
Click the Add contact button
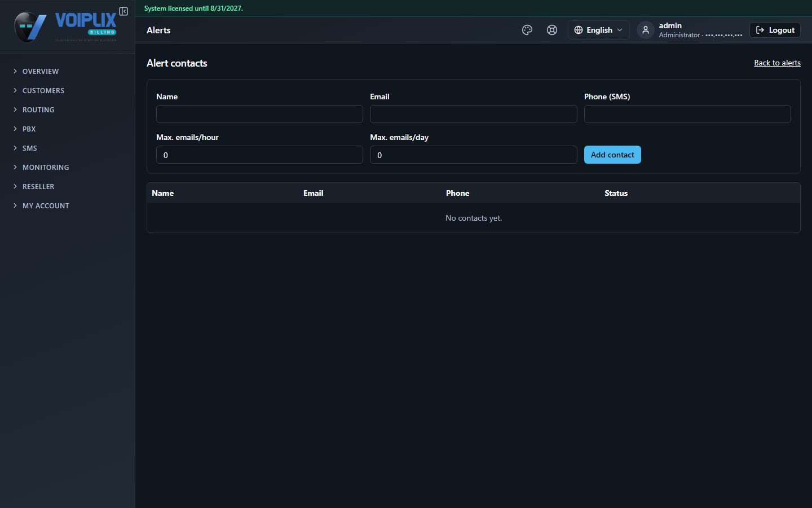tap(612, 155)
